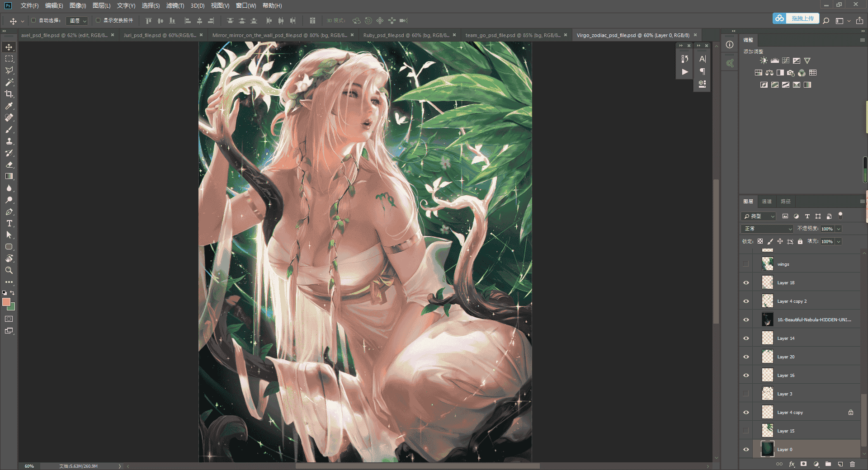
Task: Add layer style fx button
Action: tap(792, 464)
